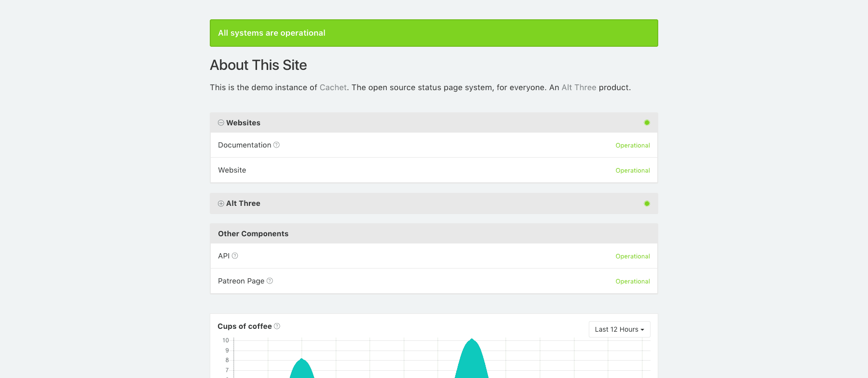This screenshot has height=378, width=868.
Task: Click the Operational status for Patreon Page
Action: point(632,282)
